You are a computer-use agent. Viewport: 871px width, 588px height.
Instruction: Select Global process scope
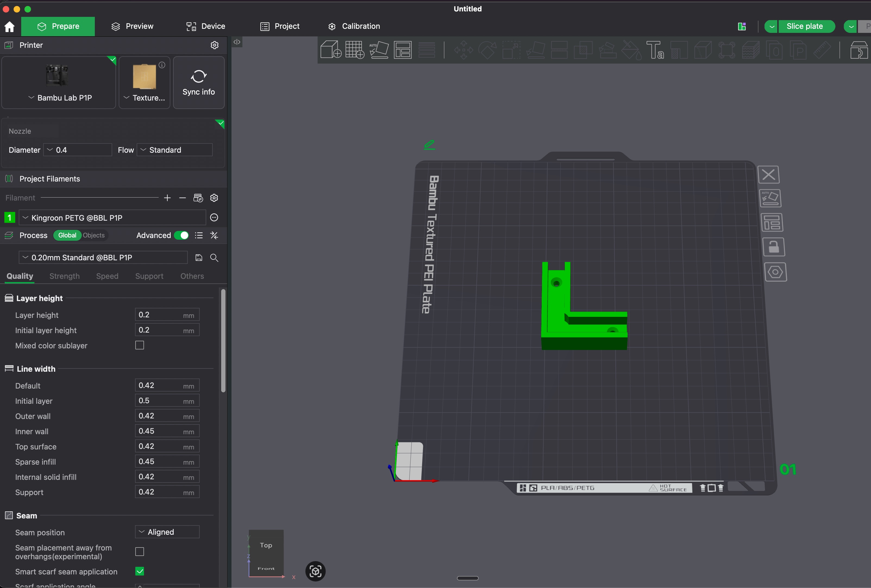(x=67, y=235)
